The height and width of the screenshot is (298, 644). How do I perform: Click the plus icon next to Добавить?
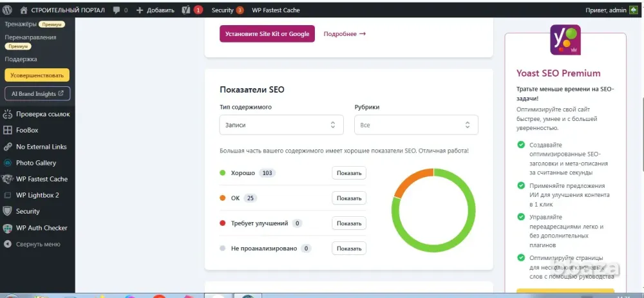click(140, 10)
